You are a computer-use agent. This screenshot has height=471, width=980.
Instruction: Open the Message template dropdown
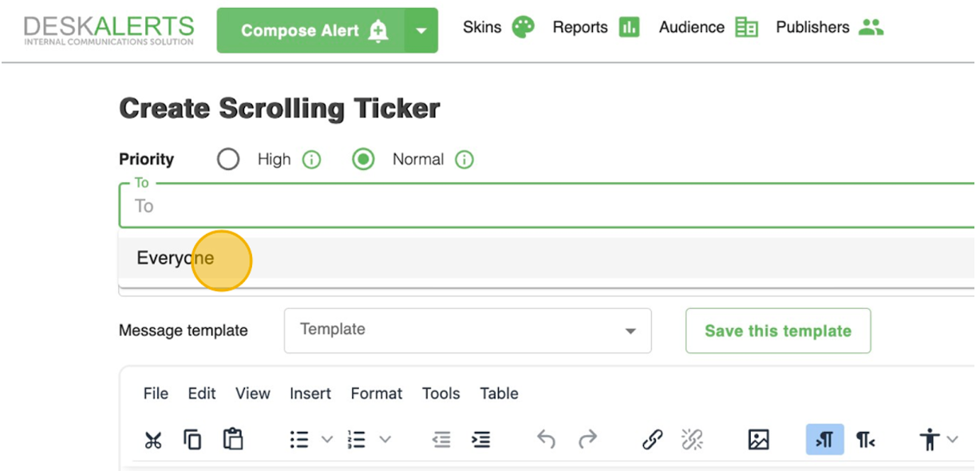click(468, 330)
